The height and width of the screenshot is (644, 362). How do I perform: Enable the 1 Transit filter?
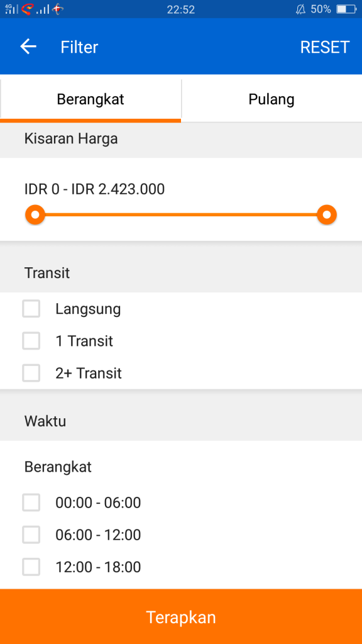coord(31,341)
